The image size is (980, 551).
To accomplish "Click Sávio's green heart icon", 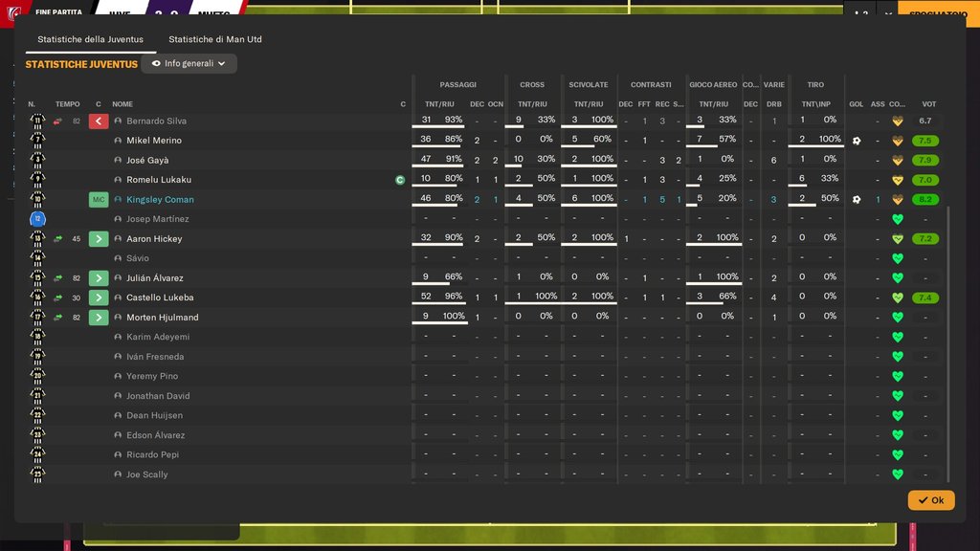I will 898,258.
